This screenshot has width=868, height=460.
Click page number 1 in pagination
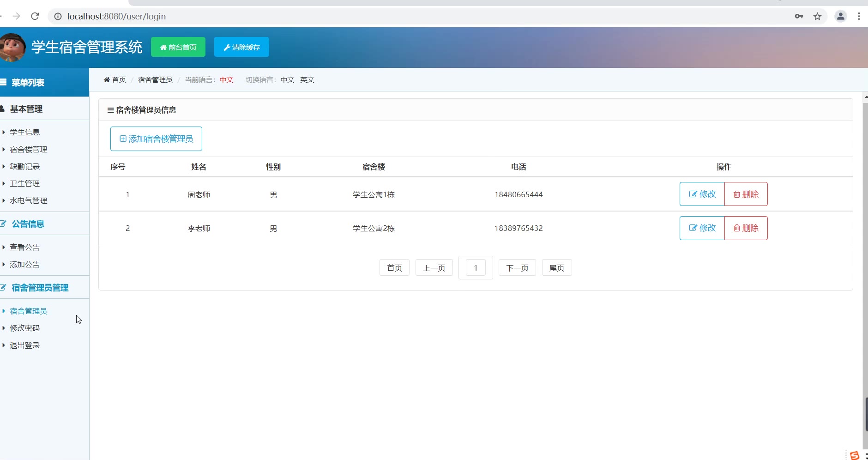(x=476, y=267)
